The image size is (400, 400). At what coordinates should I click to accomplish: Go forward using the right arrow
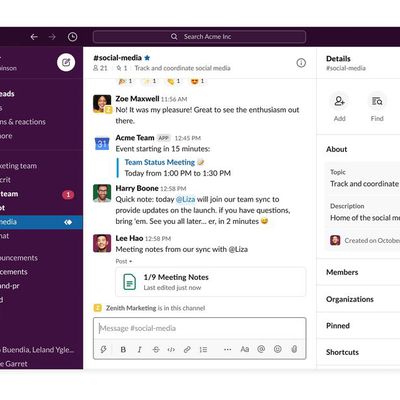[52, 37]
